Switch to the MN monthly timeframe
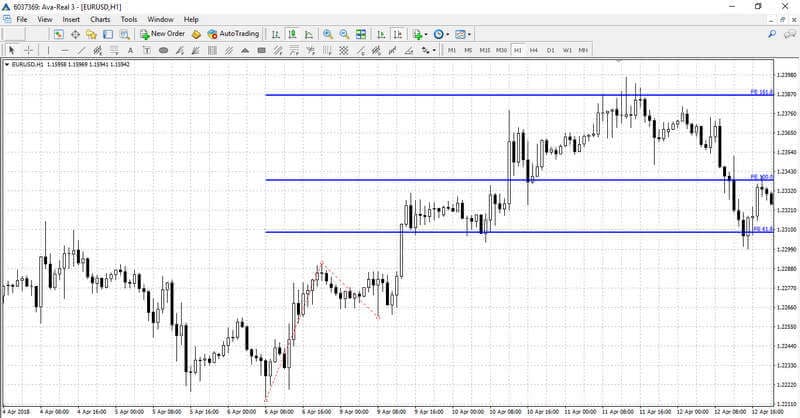Viewport: 800px width, 418px height. tap(583, 50)
